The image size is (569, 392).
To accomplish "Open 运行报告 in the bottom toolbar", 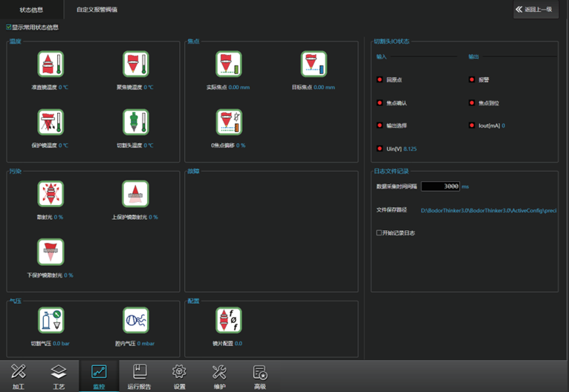I will click(x=139, y=376).
